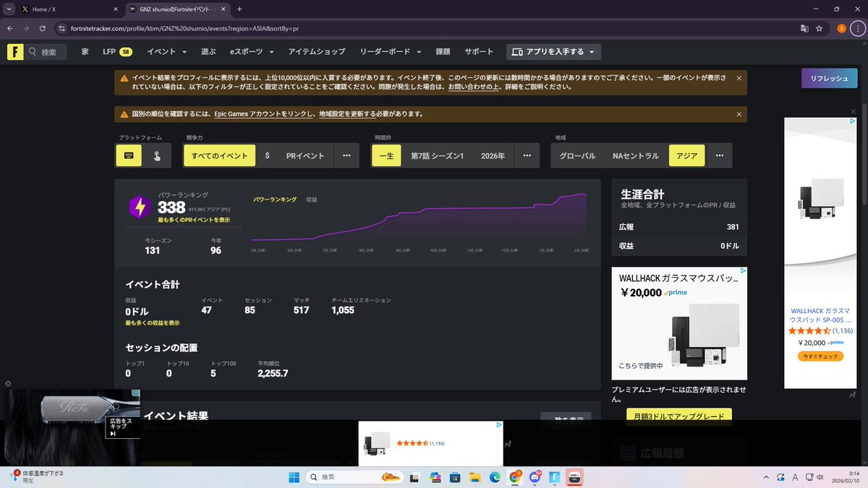The height and width of the screenshot is (488, 868).
Task: Expand the イベント navigation dropdown
Action: [167, 52]
